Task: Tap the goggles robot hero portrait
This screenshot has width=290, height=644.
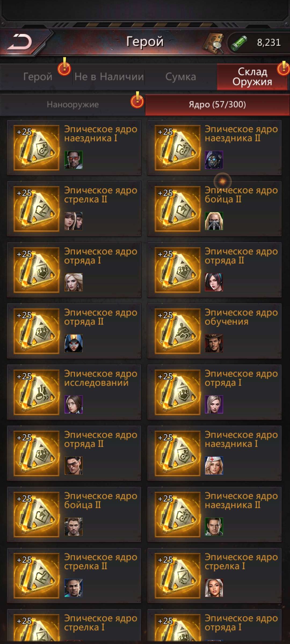Action: [214, 160]
